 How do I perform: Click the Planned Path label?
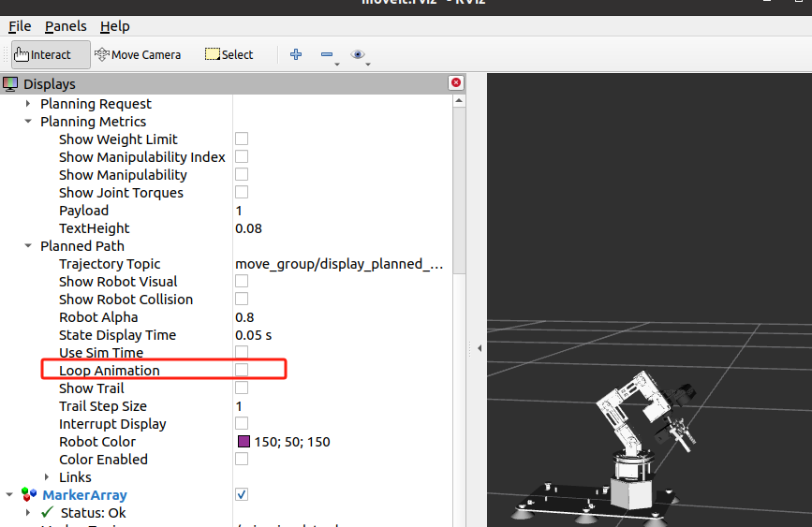click(x=82, y=246)
